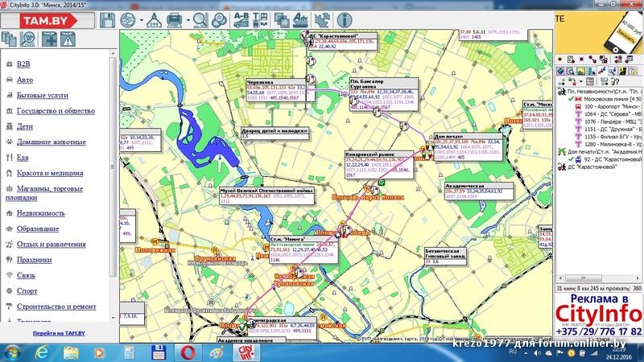The height and width of the screenshot is (362, 644).
Task: Select the route points tab in right panel
Action: click(602, 71)
